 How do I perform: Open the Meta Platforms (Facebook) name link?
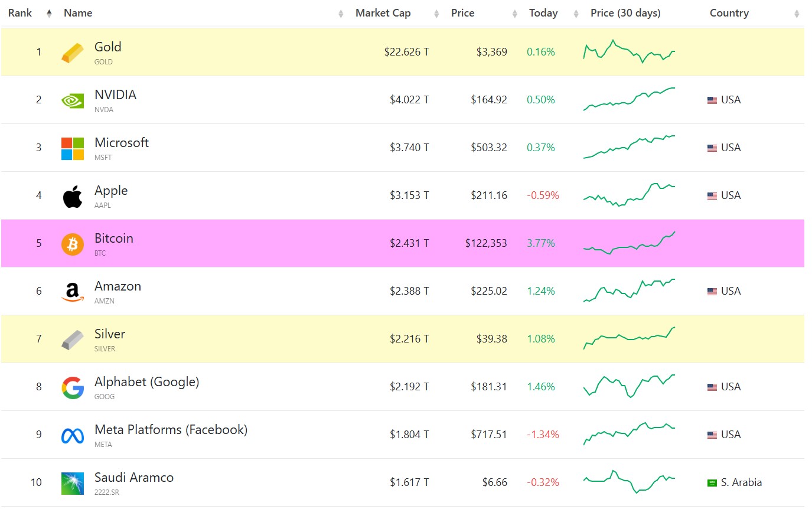[x=171, y=430]
